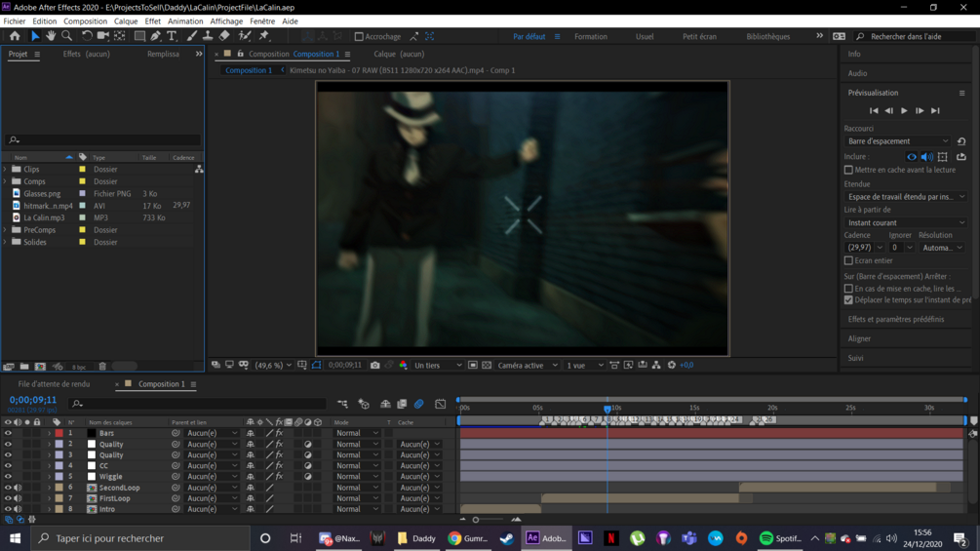Switch to Formation workspace
Screen dimensions: 980x551
(591, 37)
